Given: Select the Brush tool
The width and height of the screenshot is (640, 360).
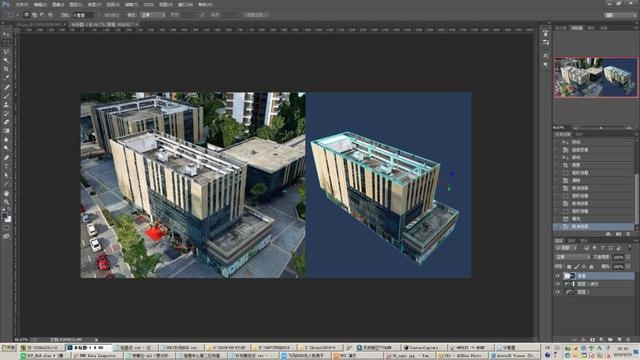Looking at the screenshot, I should 6,96.
